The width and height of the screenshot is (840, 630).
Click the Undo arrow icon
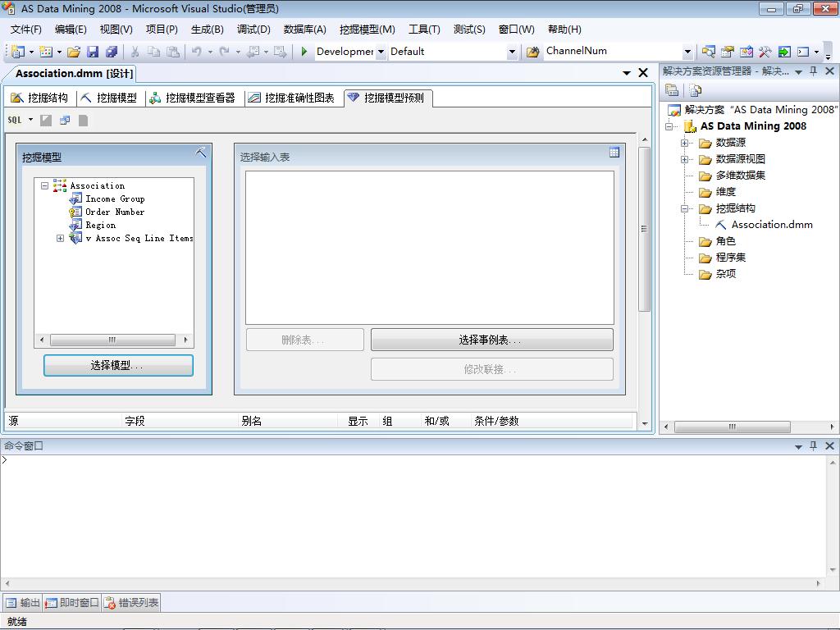pos(197,52)
